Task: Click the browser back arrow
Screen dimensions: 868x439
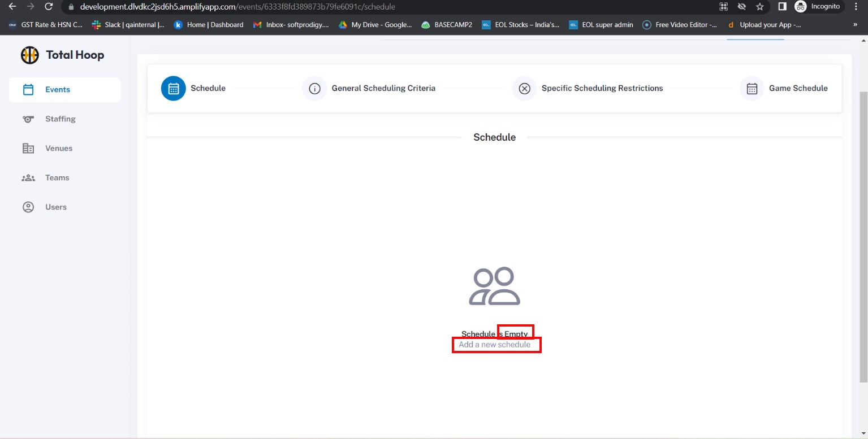Action: [12, 7]
